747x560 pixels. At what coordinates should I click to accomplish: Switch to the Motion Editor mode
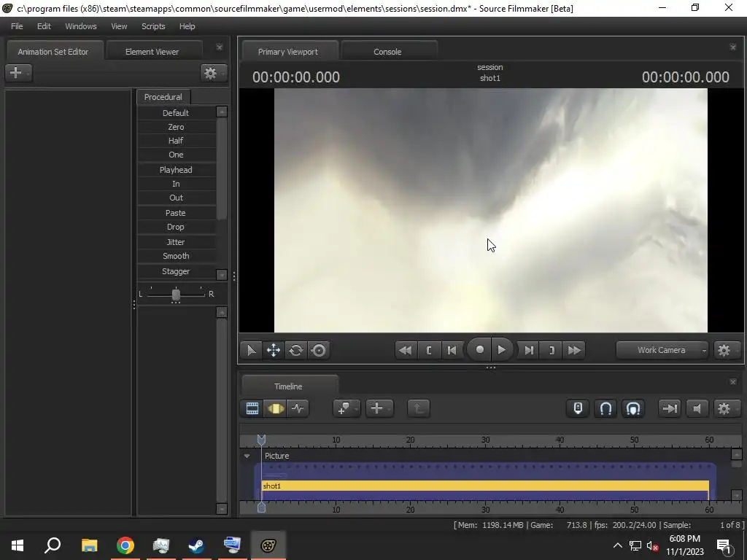[275, 408]
